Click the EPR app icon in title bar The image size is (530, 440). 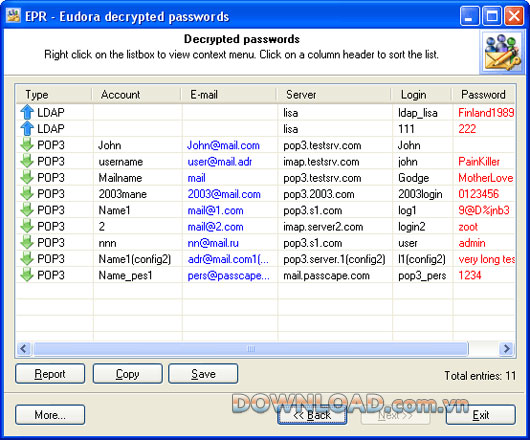coord(14,16)
